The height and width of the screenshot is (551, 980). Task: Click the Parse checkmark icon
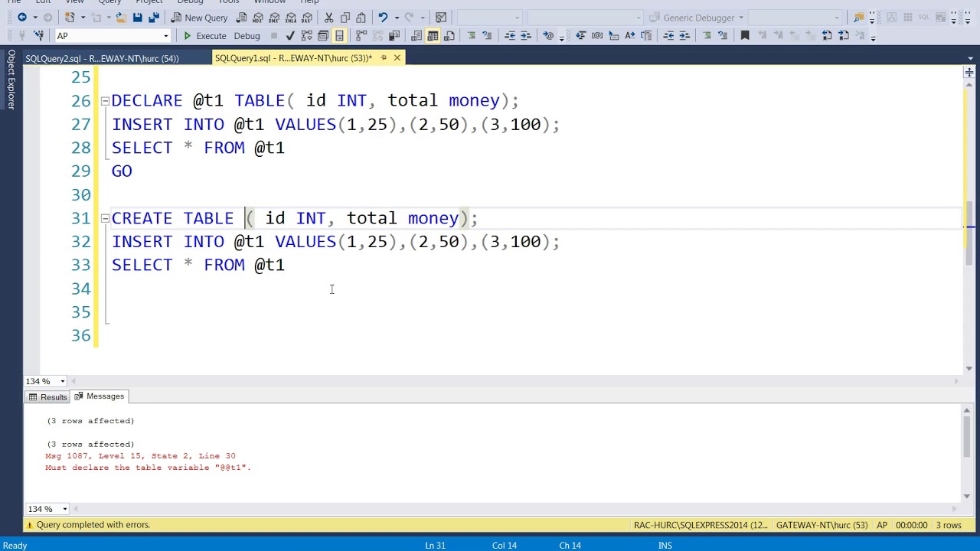(290, 35)
